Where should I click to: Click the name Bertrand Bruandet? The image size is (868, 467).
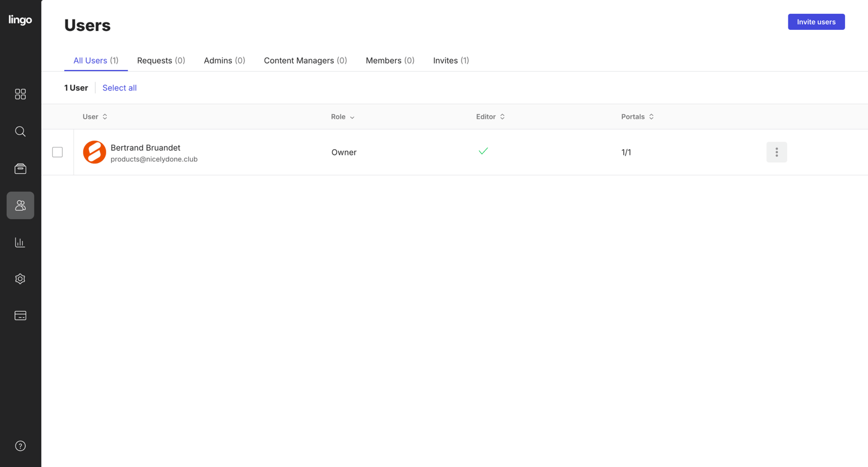(145, 147)
